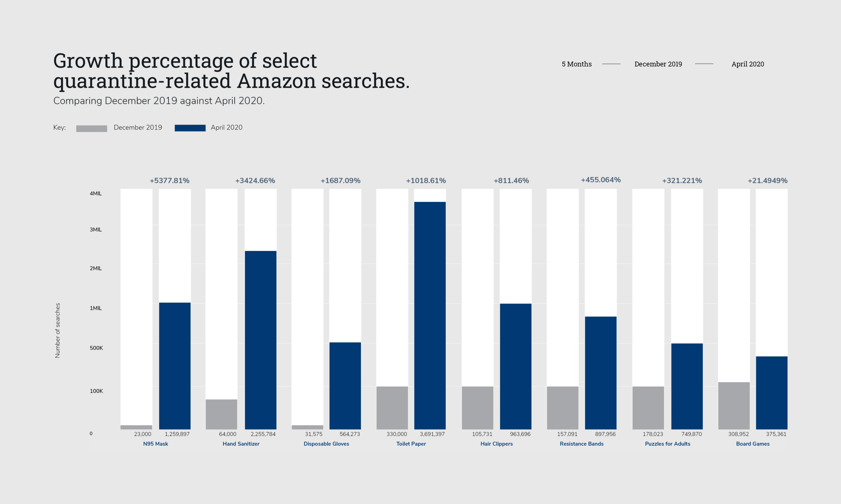The image size is (841, 504).
Task: Open the Toilet Paper category label
Action: tap(411, 444)
